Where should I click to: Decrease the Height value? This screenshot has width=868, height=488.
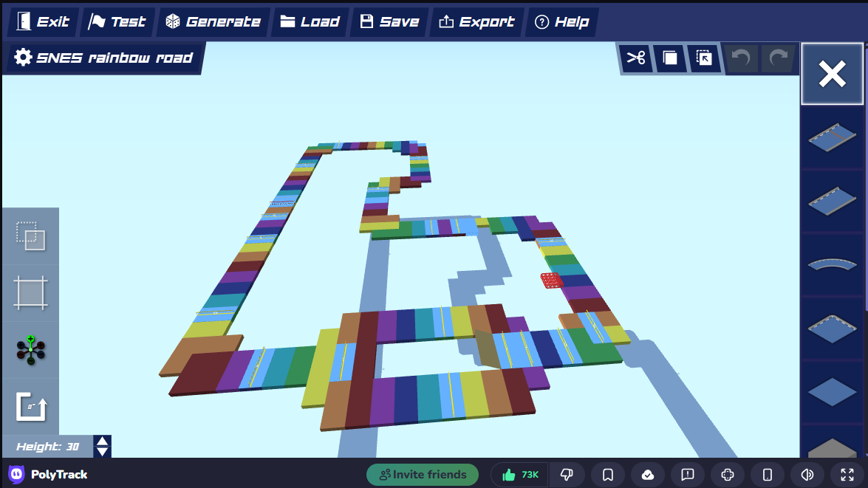pyautogui.click(x=102, y=452)
